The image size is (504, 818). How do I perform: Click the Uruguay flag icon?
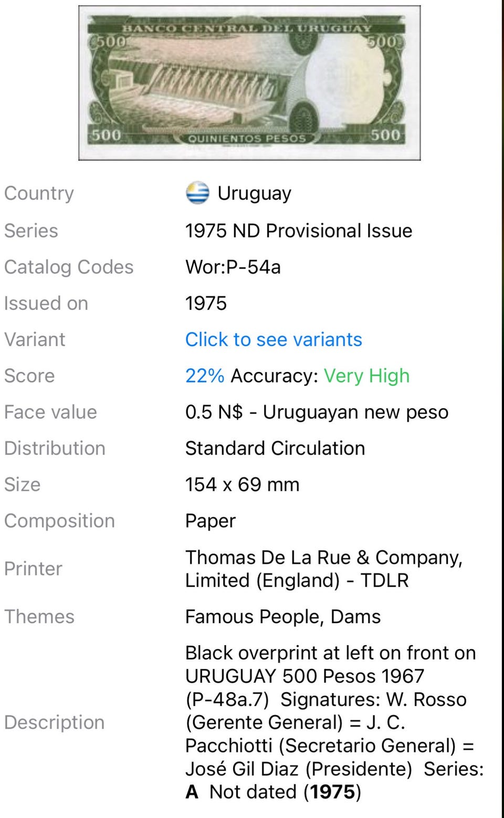(197, 193)
